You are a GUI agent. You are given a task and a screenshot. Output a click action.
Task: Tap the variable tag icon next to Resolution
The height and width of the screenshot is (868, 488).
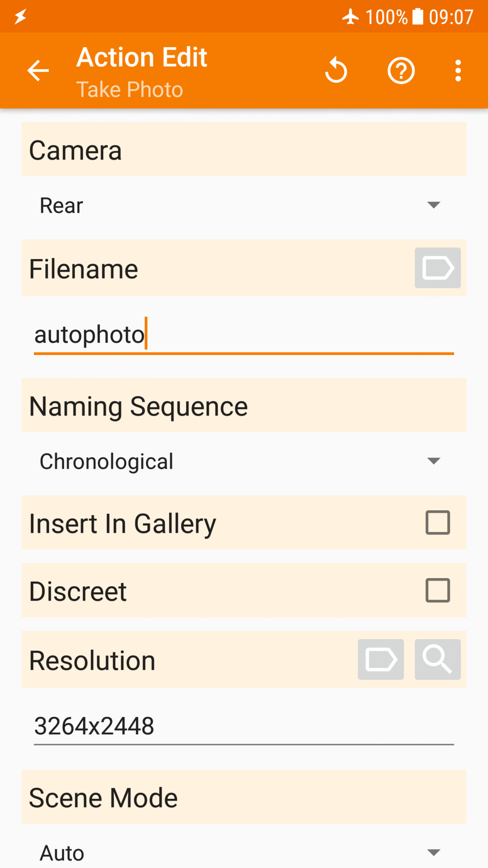click(x=380, y=659)
